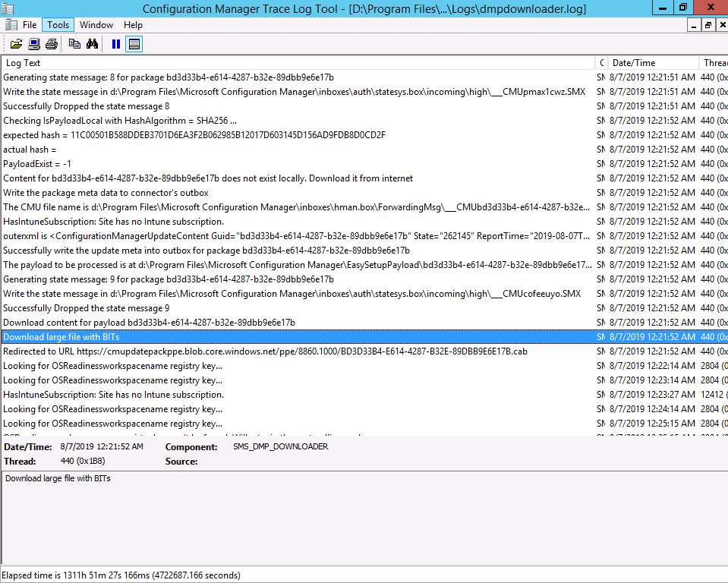Open the Help menu
Image resolution: width=728 pixels, height=583 pixels.
(133, 25)
